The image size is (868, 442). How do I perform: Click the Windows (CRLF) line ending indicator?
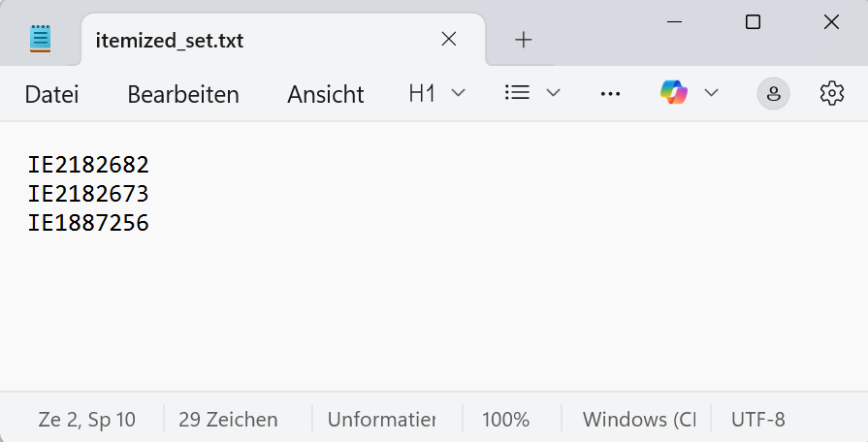coord(639,420)
